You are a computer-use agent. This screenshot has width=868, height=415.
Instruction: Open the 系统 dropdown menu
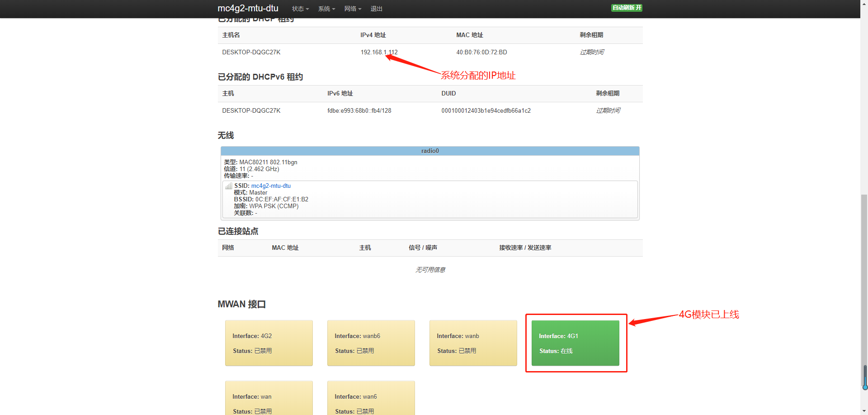[x=326, y=9]
